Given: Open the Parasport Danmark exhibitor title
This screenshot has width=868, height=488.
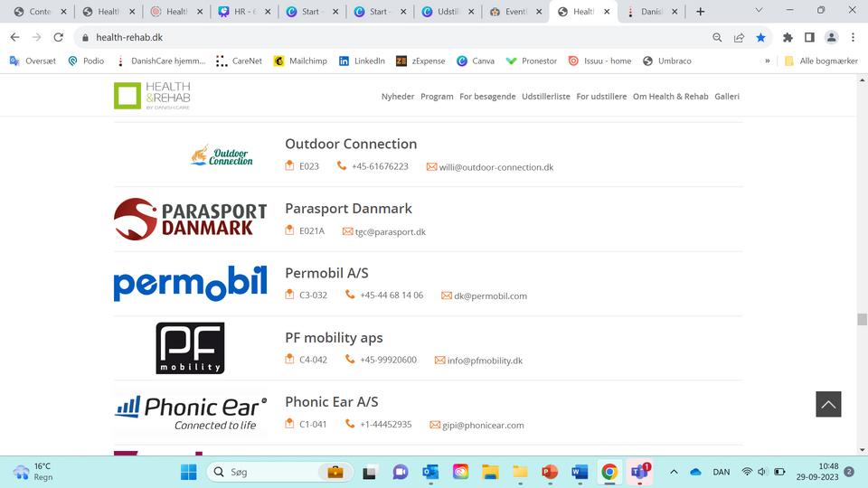Looking at the screenshot, I should click(x=348, y=209).
